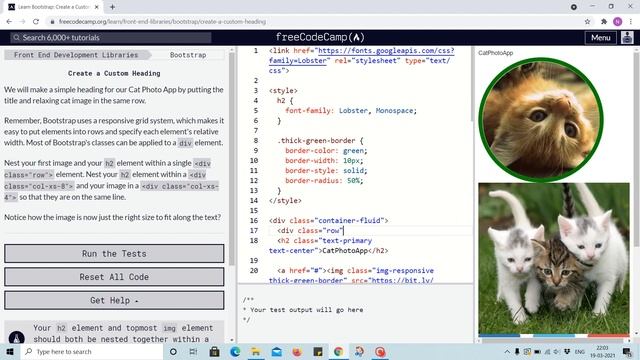
Task: Open a new browser tab
Action: (112, 7)
